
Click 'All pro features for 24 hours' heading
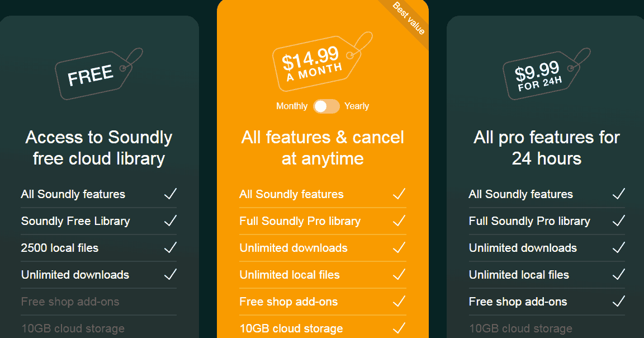pos(546,148)
